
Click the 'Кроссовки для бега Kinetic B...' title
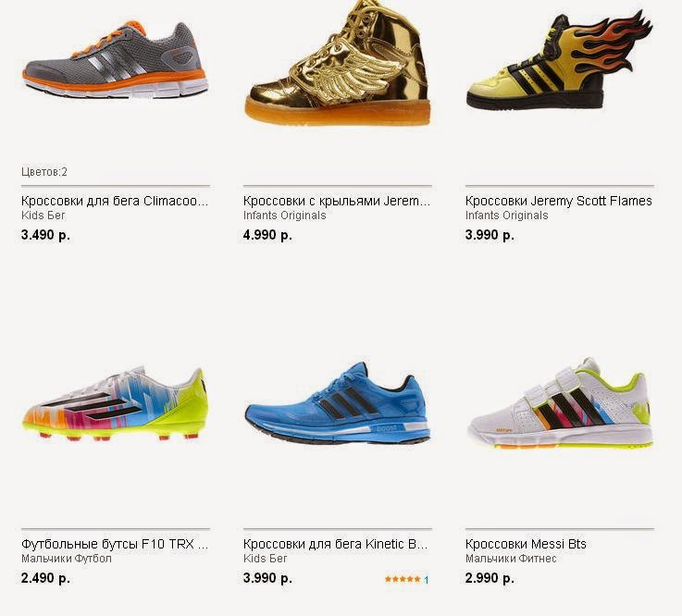click(336, 544)
